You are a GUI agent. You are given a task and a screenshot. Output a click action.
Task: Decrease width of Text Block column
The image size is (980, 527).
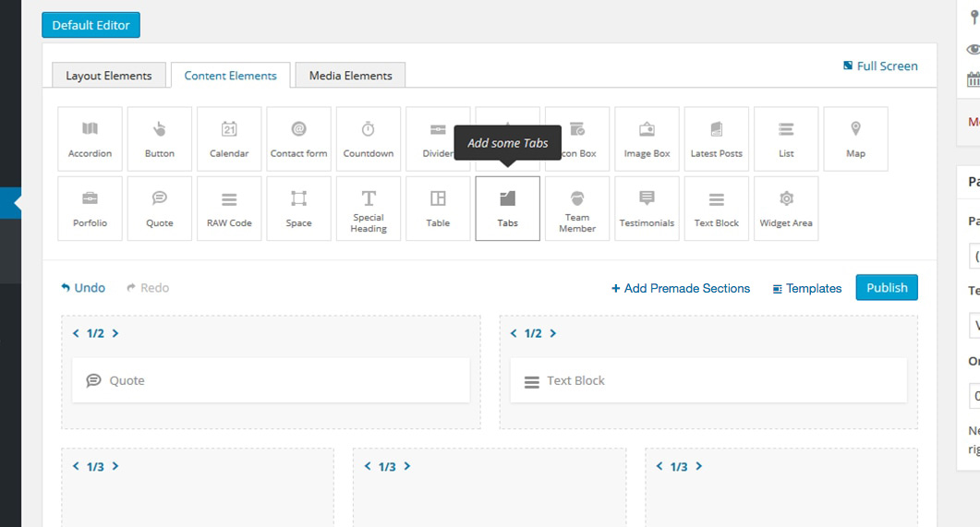pyautogui.click(x=514, y=333)
